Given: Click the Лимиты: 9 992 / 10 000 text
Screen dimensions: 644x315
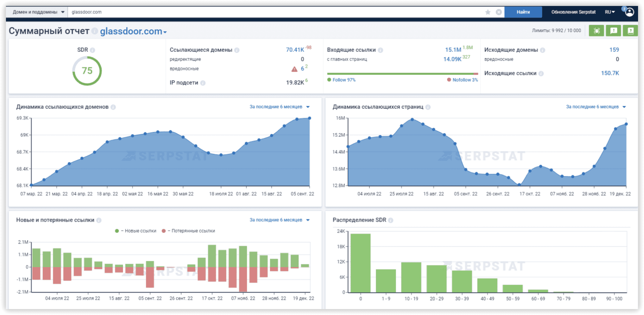Looking at the screenshot, I should click(556, 31).
